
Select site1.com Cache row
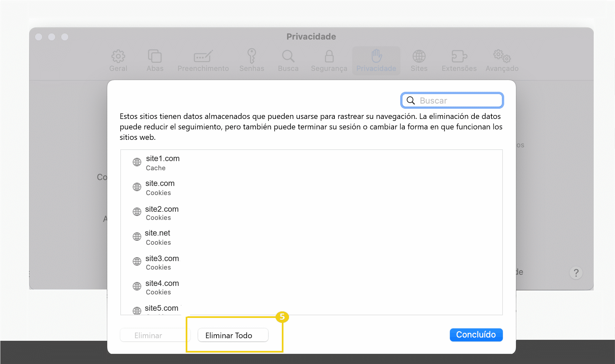tap(311, 163)
